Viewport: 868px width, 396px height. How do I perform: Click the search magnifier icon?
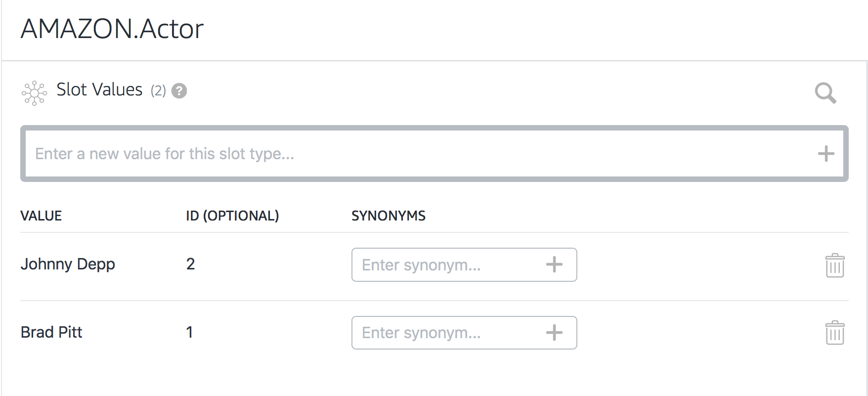(x=825, y=92)
